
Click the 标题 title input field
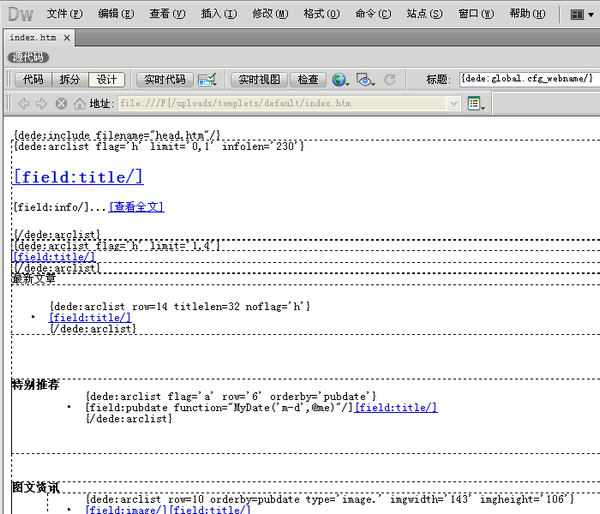click(527, 79)
